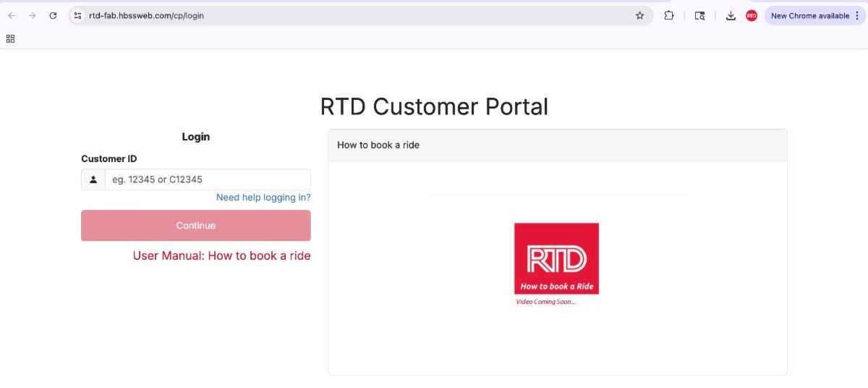Viewport: 868px width, 388px height.
Task: Bookmark this page with the star icon
Action: 639,15
